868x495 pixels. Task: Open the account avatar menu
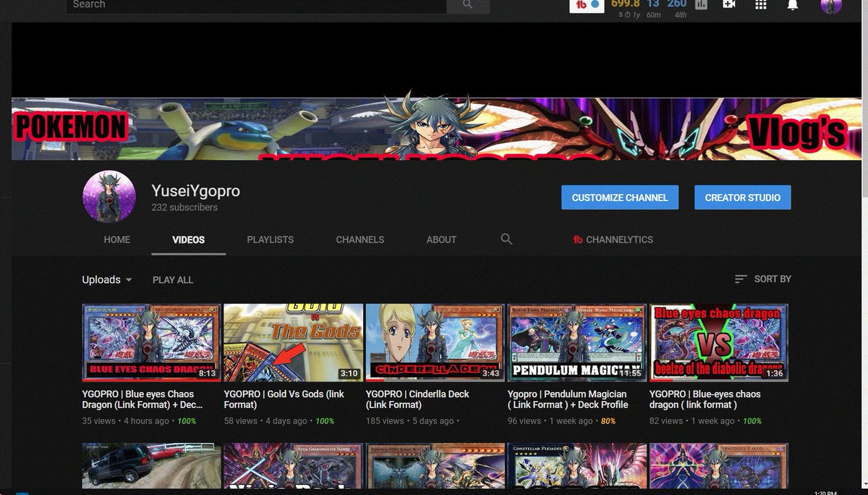(x=831, y=6)
